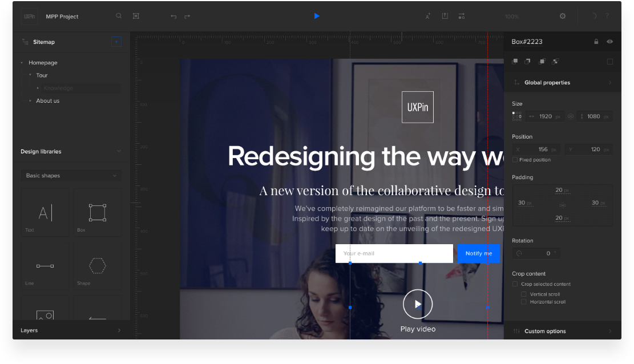Lock Box#2223 with the padlock icon

pyautogui.click(x=596, y=42)
